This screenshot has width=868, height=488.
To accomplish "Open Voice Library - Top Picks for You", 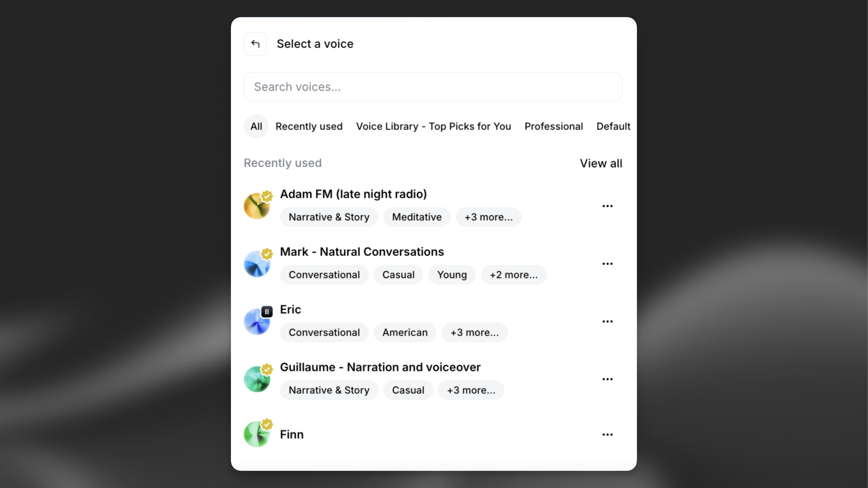I will coord(433,126).
